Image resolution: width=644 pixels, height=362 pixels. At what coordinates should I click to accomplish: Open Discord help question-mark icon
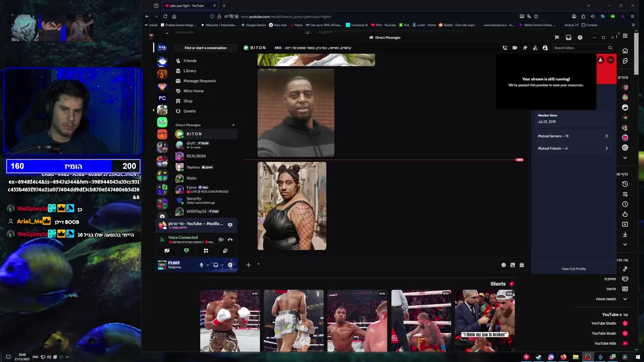(580, 37)
